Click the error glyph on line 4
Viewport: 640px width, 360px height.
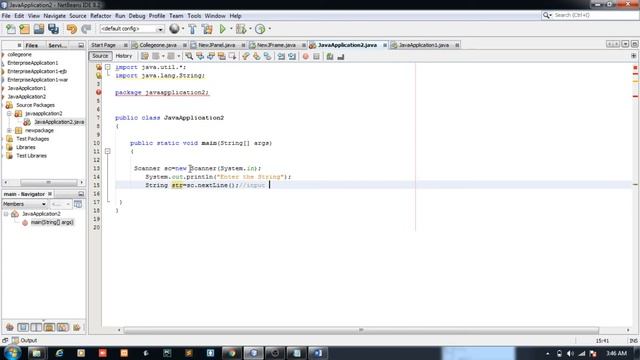(98, 92)
